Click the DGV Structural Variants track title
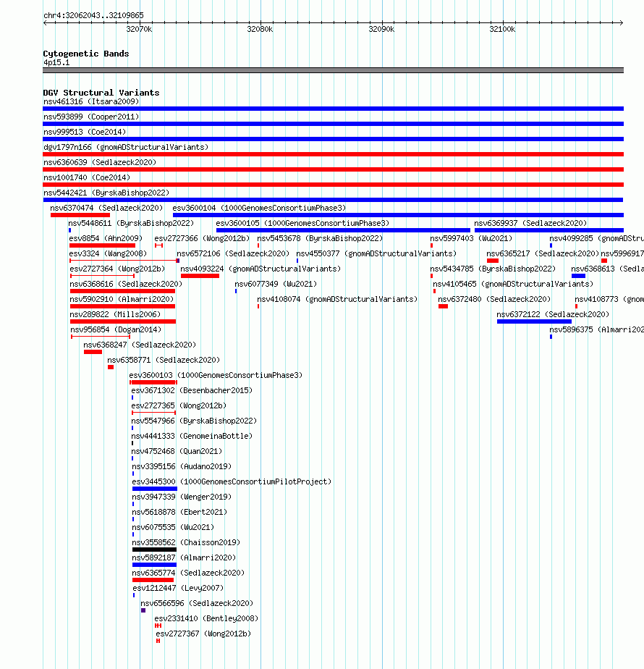Screen dimensions: 644x669 tap(101, 93)
